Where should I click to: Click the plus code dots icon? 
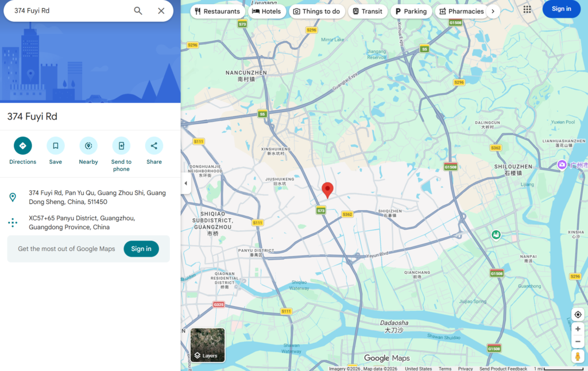point(13,223)
